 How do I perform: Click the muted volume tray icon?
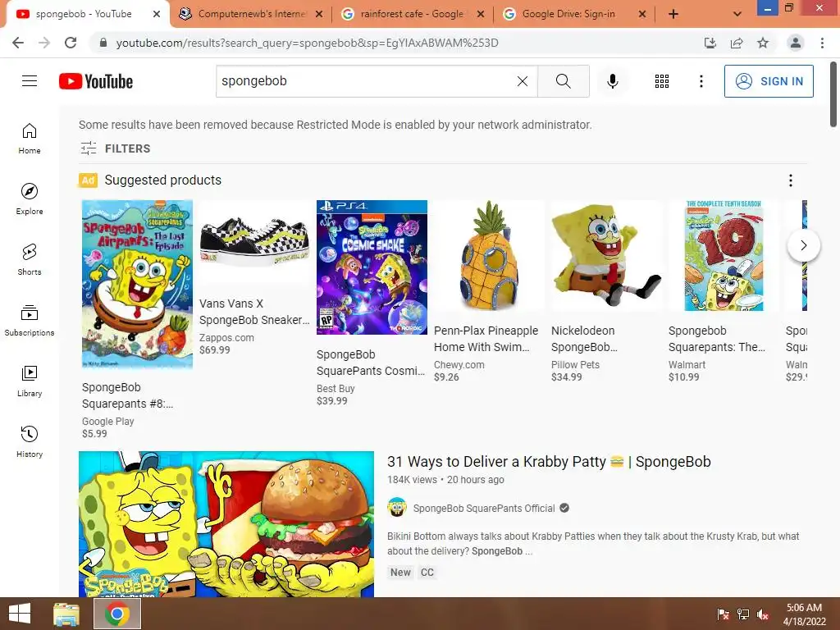tap(763, 614)
